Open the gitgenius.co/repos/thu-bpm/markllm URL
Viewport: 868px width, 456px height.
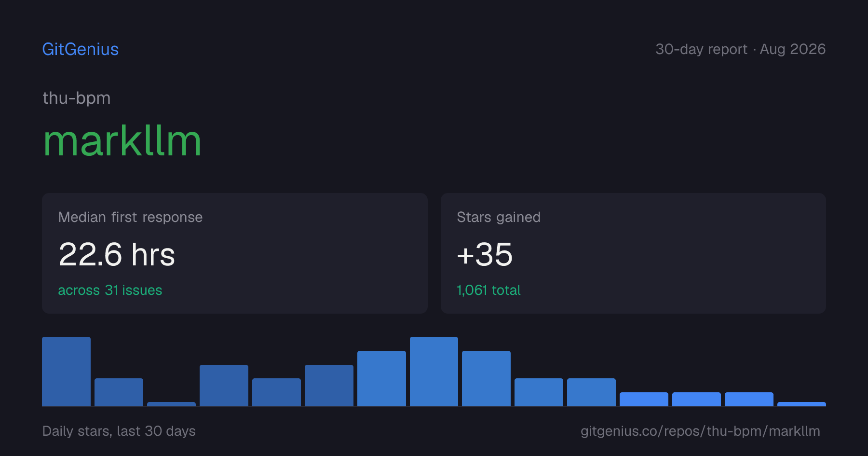pos(700,431)
